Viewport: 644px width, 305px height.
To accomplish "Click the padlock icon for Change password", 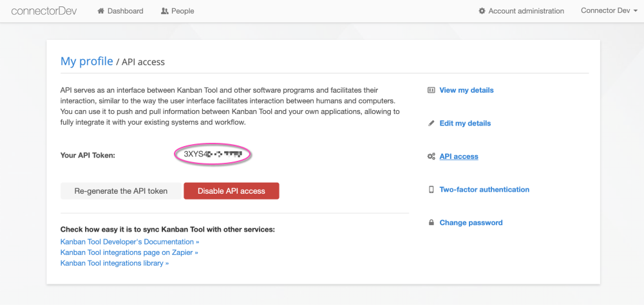I will click(x=431, y=223).
